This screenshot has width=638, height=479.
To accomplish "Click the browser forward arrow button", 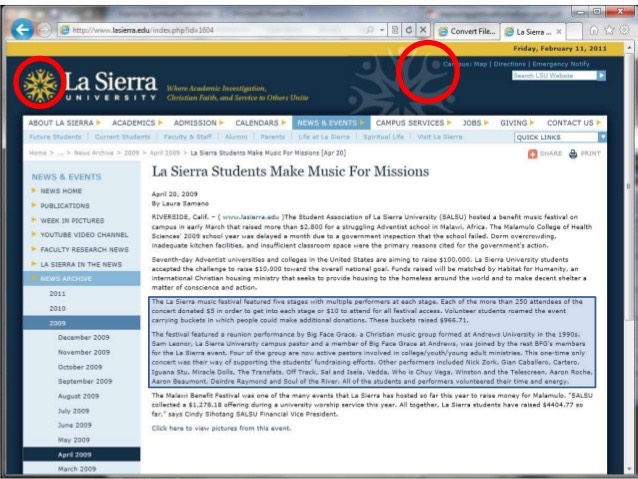I will coord(44,30).
